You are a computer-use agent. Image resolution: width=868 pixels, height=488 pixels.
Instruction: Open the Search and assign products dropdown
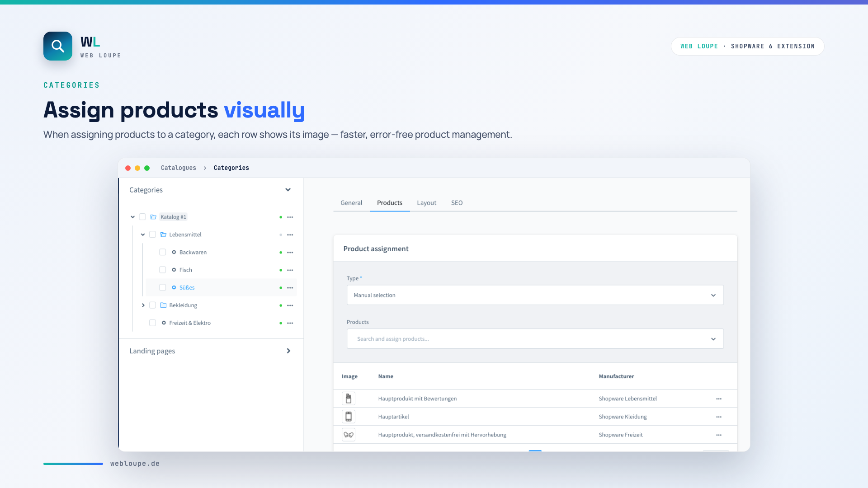(535, 339)
